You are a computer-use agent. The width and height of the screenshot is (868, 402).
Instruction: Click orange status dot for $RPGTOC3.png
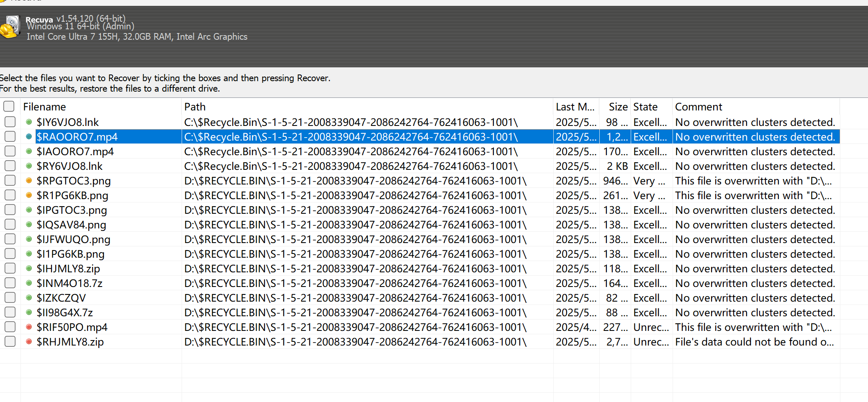[x=29, y=181]
